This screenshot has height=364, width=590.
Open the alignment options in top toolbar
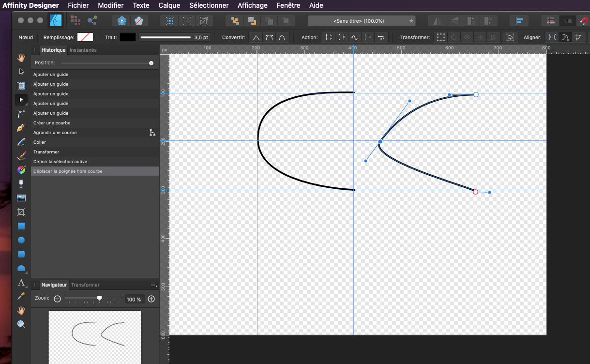[x=519, y=21]
